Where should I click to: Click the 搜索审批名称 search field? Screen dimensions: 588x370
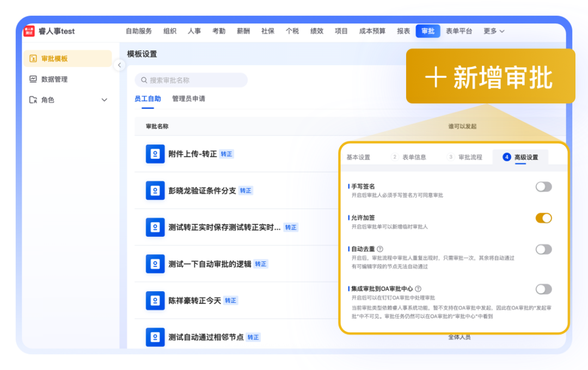point(191,80)
